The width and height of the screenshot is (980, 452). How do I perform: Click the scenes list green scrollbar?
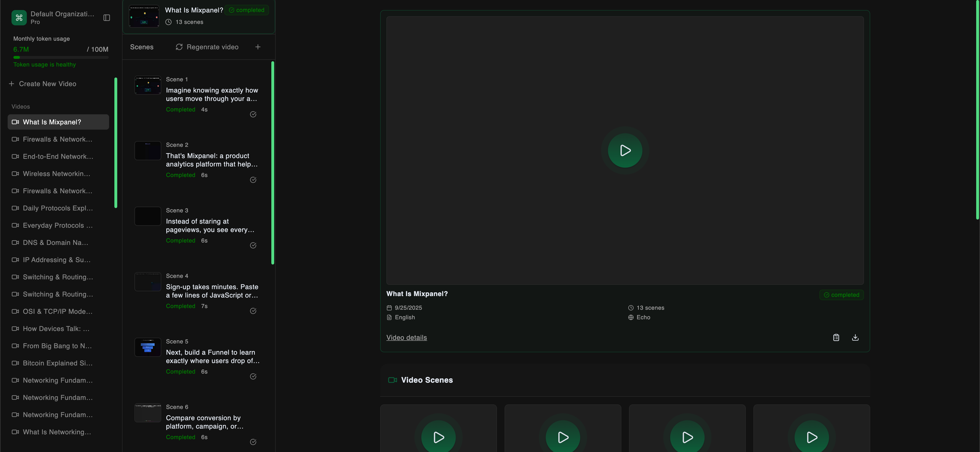point(273,163)
